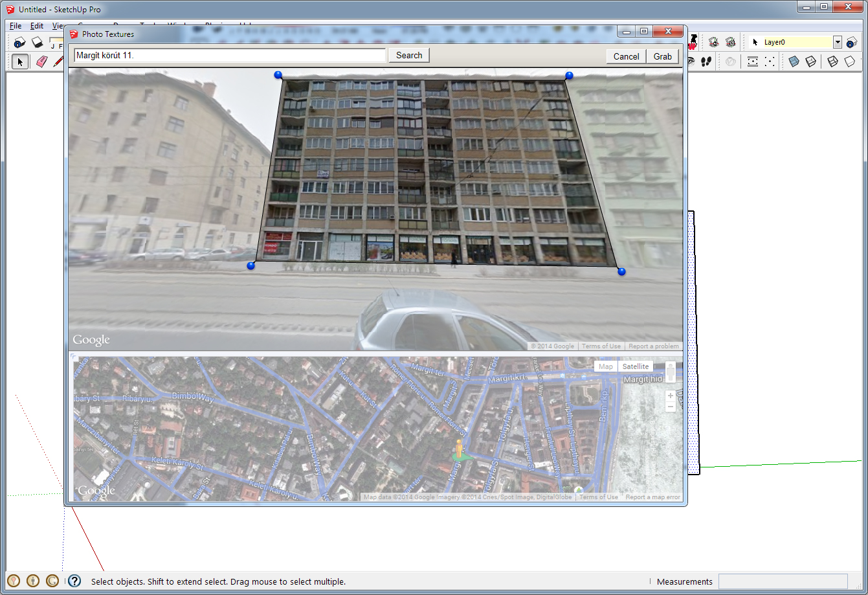Image resolution: width=868 pixels, height=595 pixels.
Task: Select the Street View pegman on map
Action: point(671,372)
